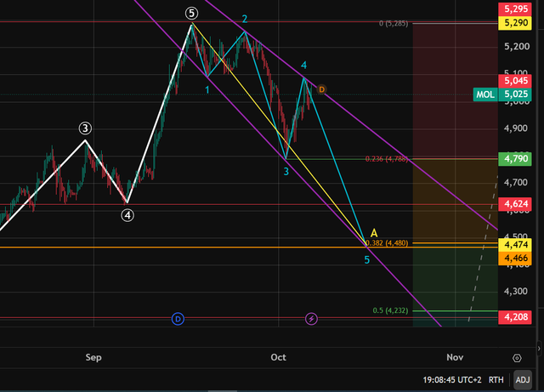Select cyan wave label 5
The width and height of the screenshot is (544, 392).
click(366, 259)
